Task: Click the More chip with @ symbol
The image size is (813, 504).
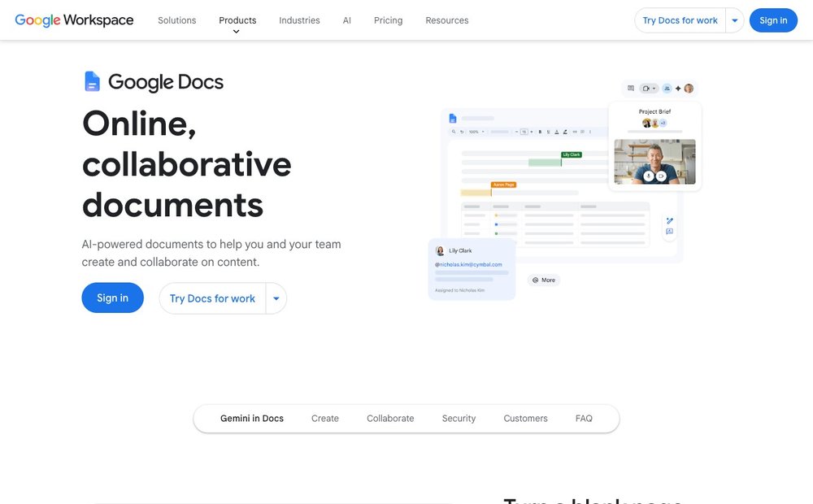Action: tap(544, 280)
